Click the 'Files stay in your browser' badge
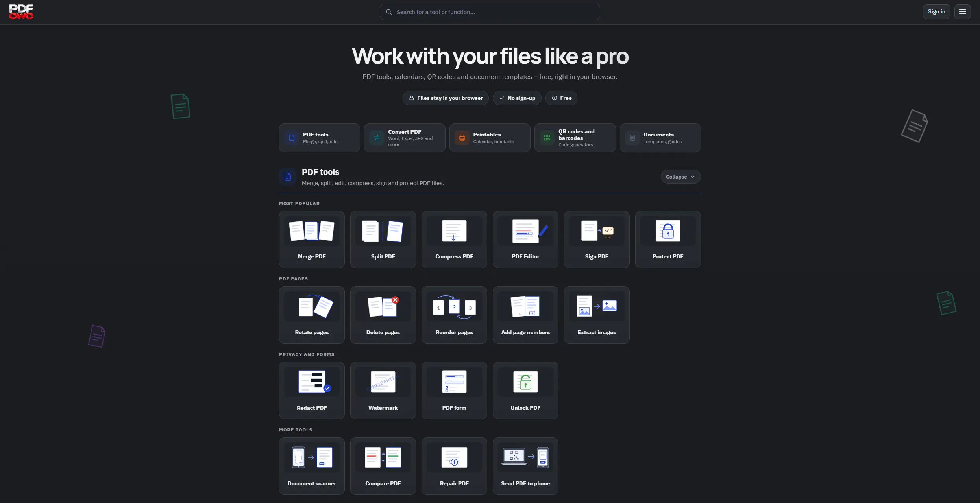 pyautogui.click(x=446, y=98)
